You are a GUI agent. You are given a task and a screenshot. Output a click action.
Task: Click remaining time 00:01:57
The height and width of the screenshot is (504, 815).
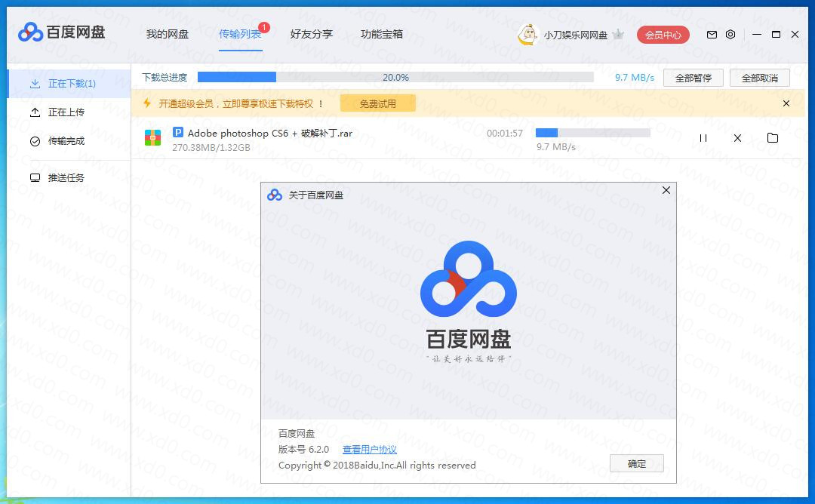[505, 134]
